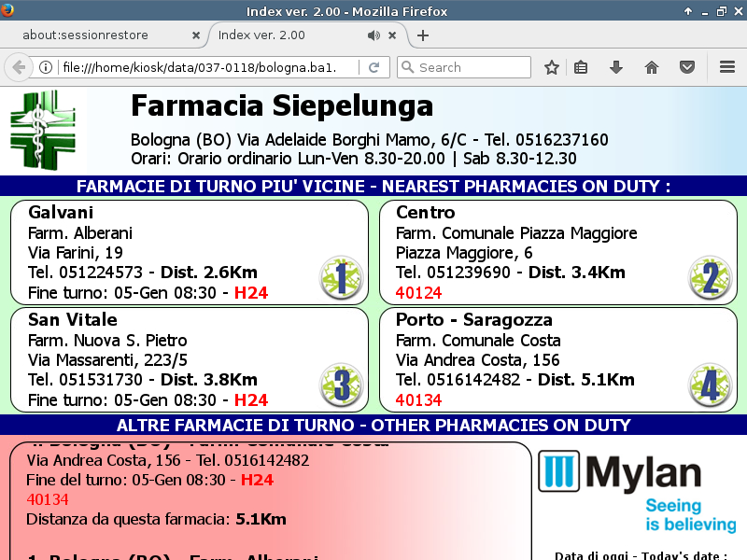Click the URL address field
This screenshot has width=747, height=560.
205,67
